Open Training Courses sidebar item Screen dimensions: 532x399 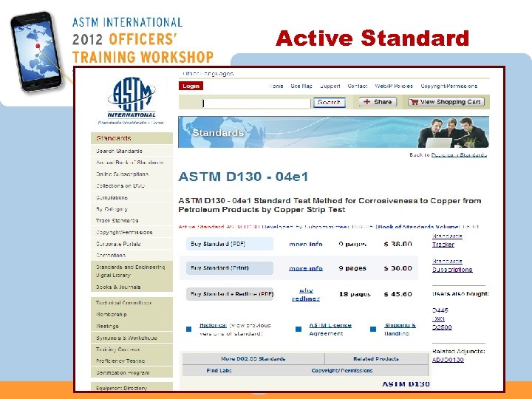tap(117, 349)
